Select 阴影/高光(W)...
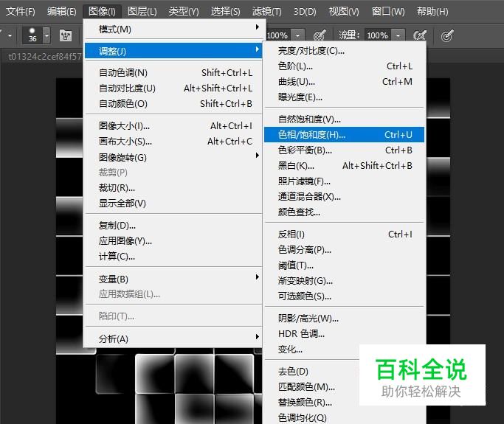 coord(345,319)
